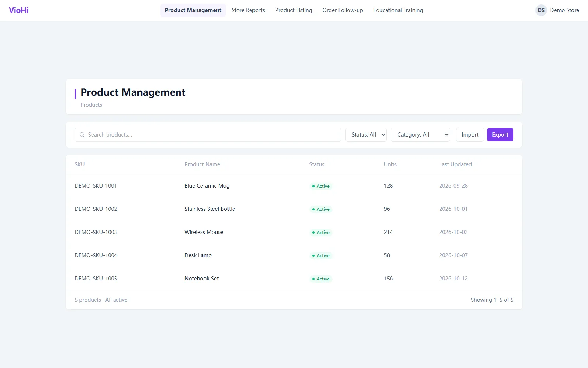The height and width of the screenshot is (368, 588).
Task: Click the Active badge for Notebook Set
Action: [321, 279]
